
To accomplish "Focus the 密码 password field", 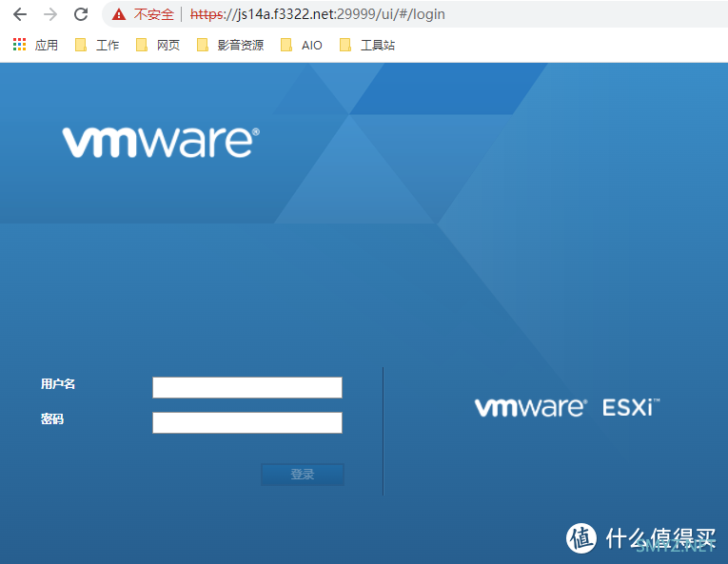I will 247,423.
